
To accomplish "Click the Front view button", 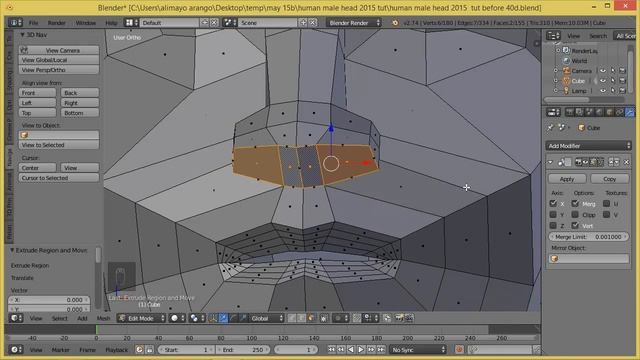I will pos(37,93).
